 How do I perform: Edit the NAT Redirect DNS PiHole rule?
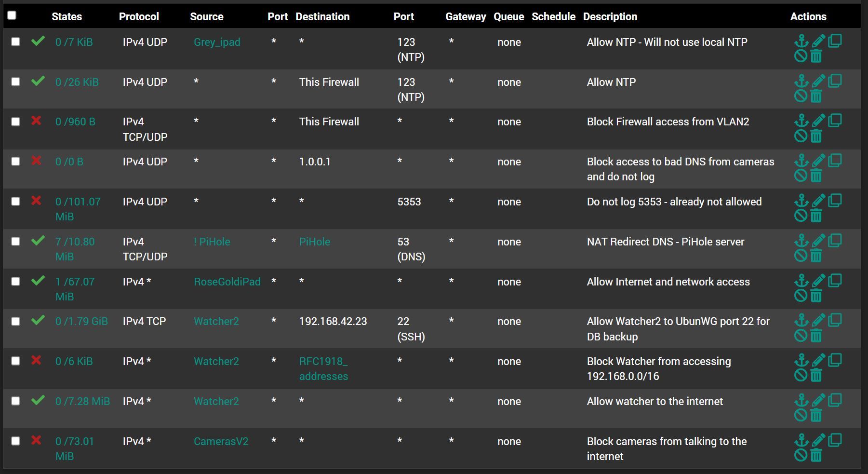coord(818,241)
